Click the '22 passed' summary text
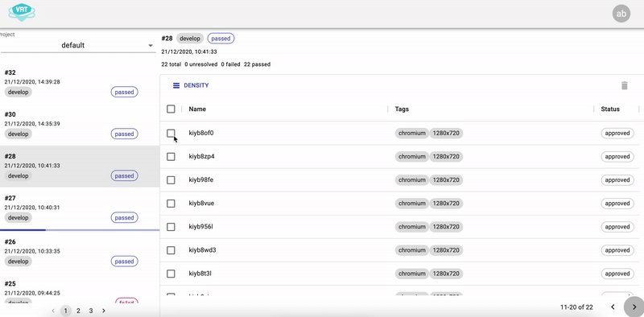The height and width of the screenshot is (317, 644). (257, 64)
